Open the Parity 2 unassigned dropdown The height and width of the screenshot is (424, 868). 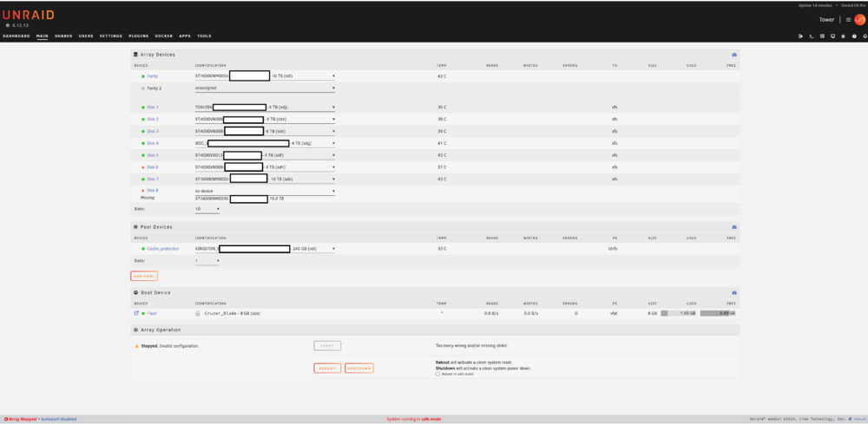tap(265, 88)
